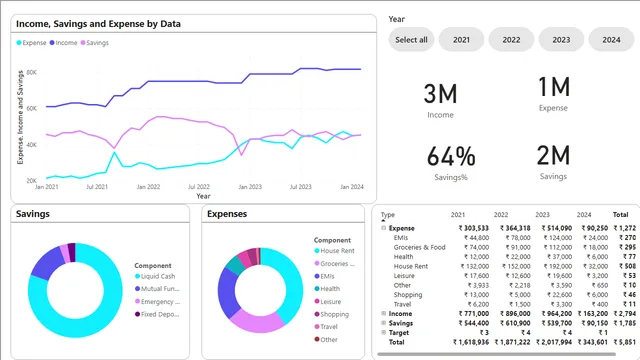
Task: Click the horizontal scrollbar under the matrix
Action: coord(496,354)
